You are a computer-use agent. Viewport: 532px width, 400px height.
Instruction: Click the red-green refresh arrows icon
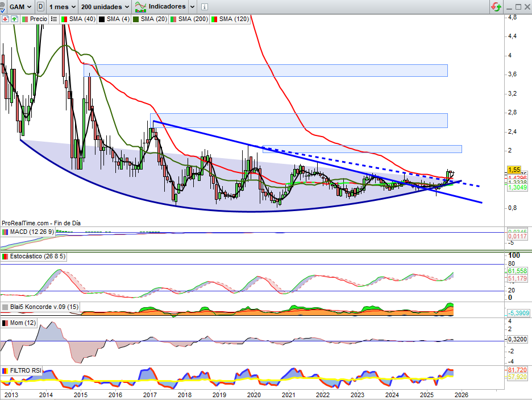[496, 7]
